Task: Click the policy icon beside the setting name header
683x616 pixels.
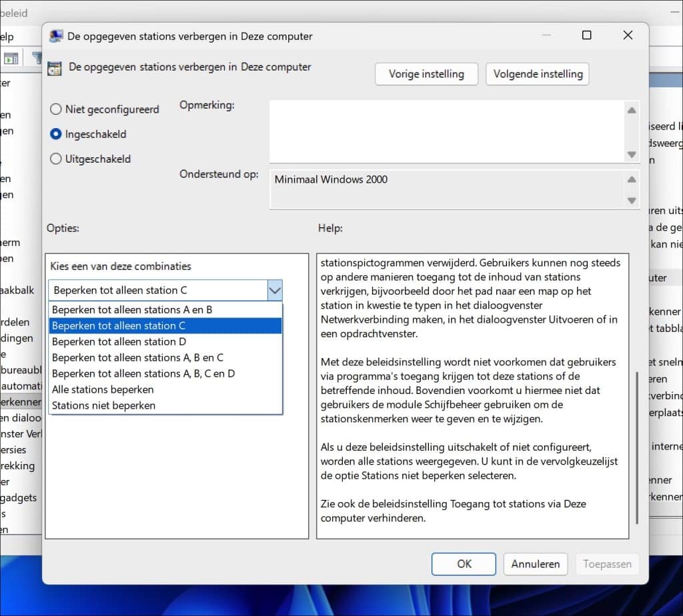Action: (x=57, y=67)
